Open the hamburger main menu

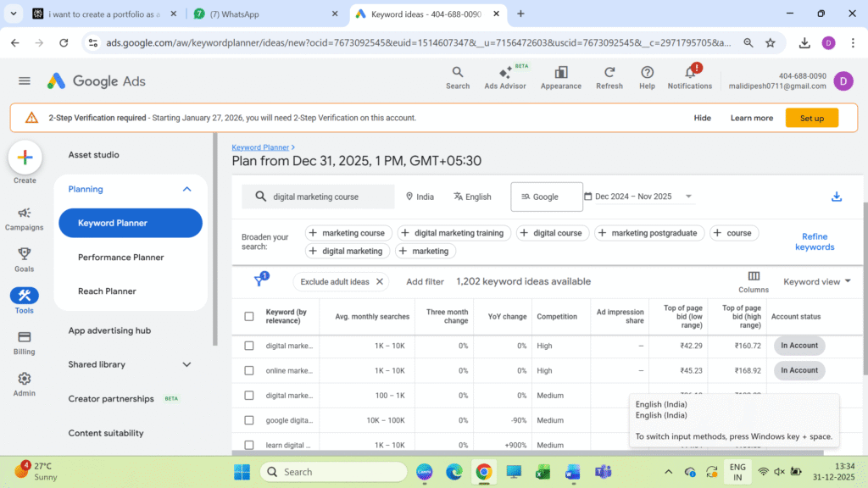[x=25, y=81]
